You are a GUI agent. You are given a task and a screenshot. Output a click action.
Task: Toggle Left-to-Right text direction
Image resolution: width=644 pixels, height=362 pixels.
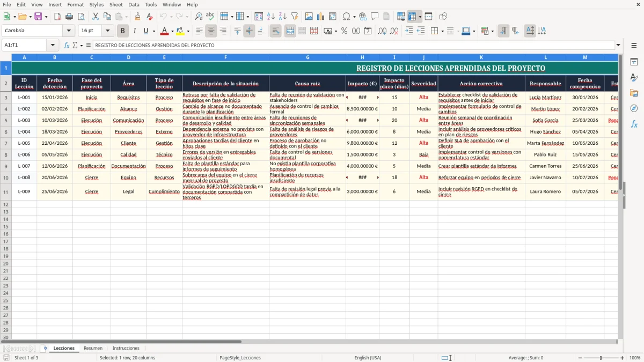coord(503,31)
